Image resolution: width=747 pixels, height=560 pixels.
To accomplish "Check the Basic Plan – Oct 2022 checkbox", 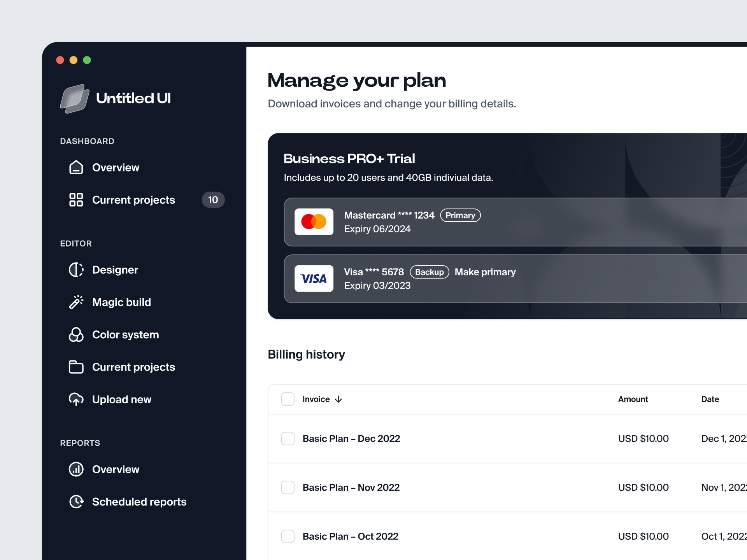I will 288,536.
